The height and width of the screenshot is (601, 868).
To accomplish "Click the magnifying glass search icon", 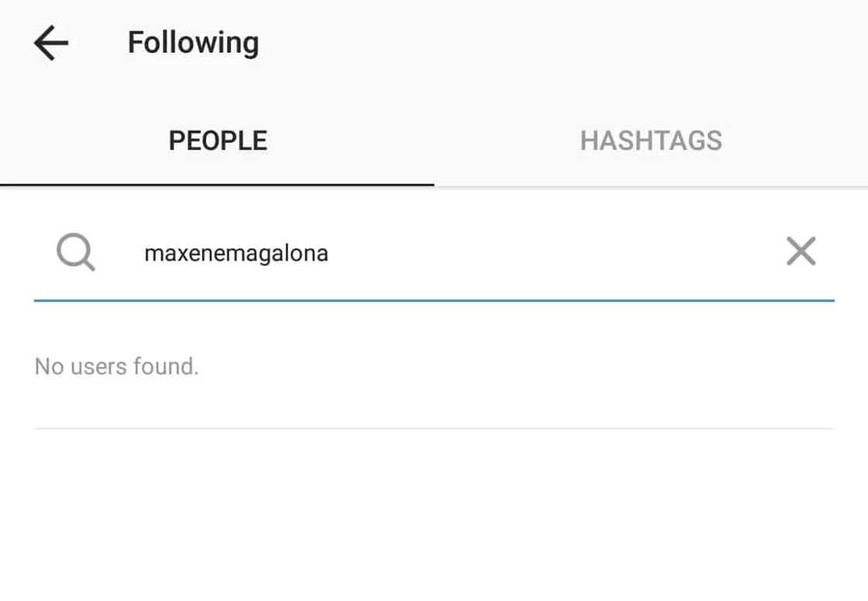I will 76,253.
